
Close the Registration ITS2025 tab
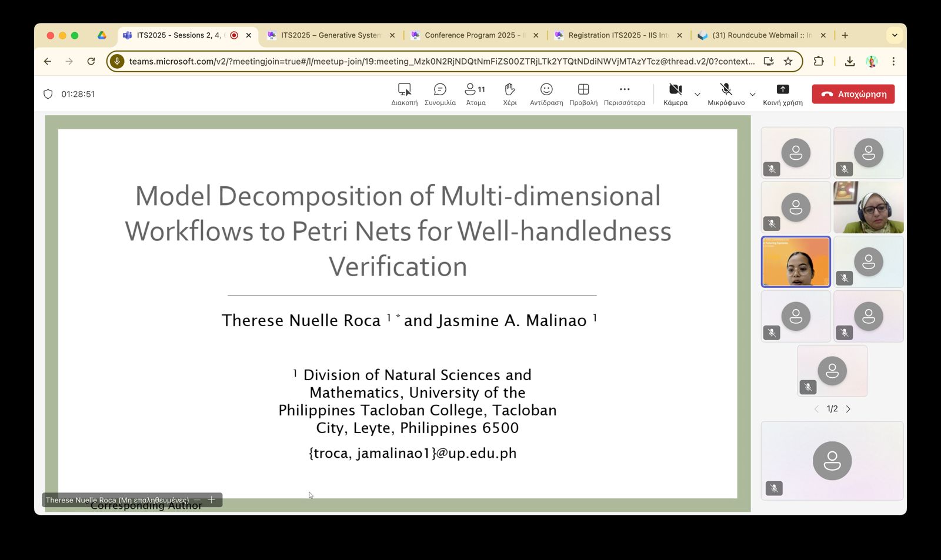(680, 35)
